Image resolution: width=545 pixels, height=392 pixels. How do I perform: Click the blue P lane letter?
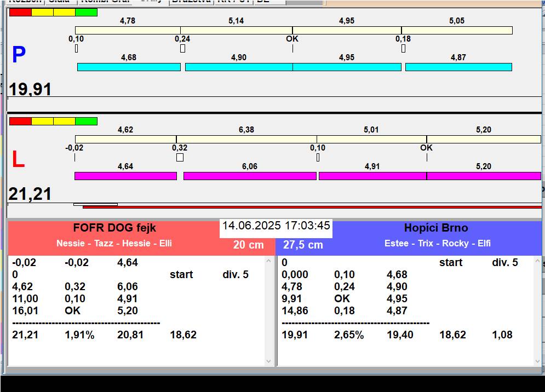19,55
